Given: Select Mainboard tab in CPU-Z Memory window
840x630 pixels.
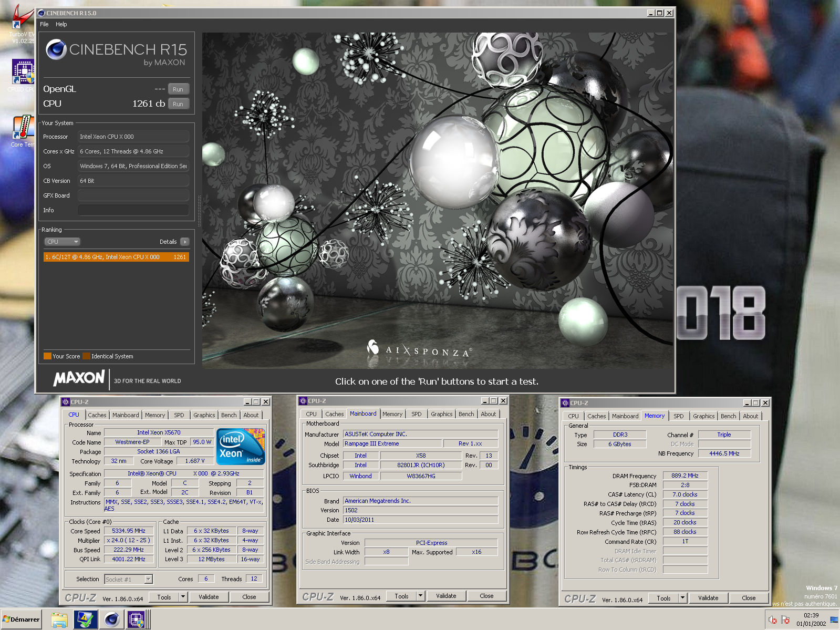Looking at the screenshot, I should [x=625, y=416].
